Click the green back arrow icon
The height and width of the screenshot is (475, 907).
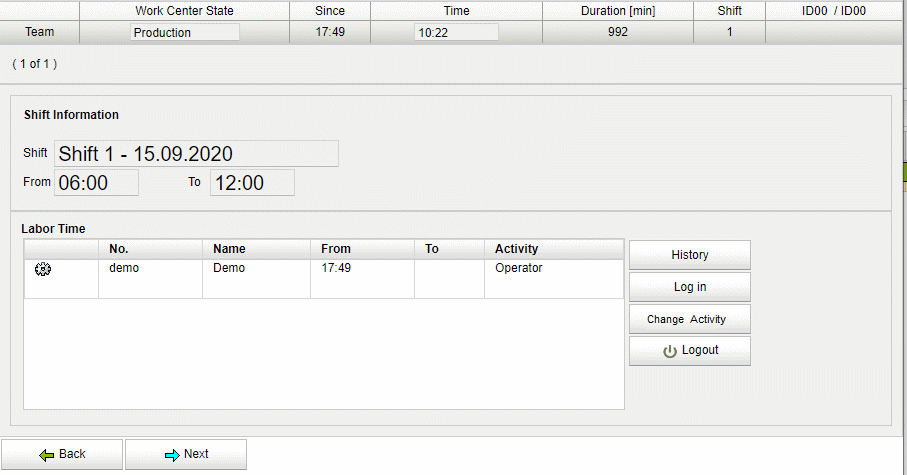pyautogui.click(x=47, y=455)
